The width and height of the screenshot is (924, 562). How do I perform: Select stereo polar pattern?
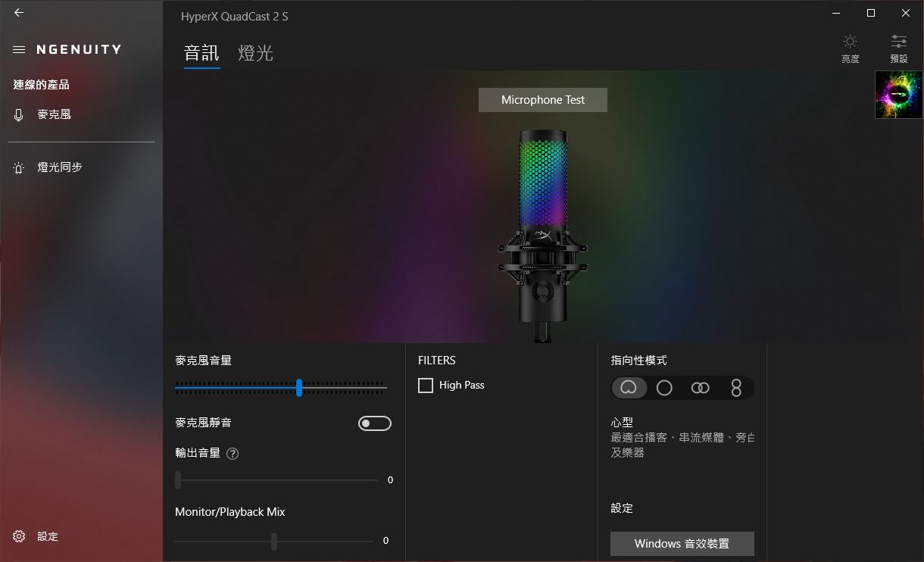700,388
